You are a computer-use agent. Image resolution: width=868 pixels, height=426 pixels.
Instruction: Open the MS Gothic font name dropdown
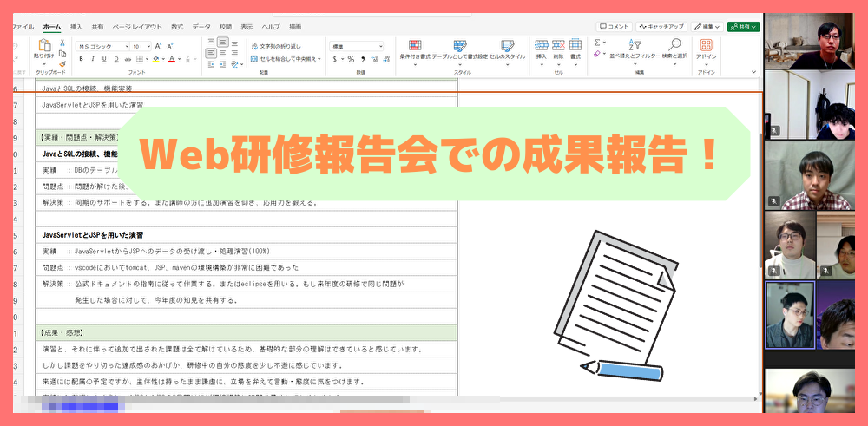[x=126, y=46]
